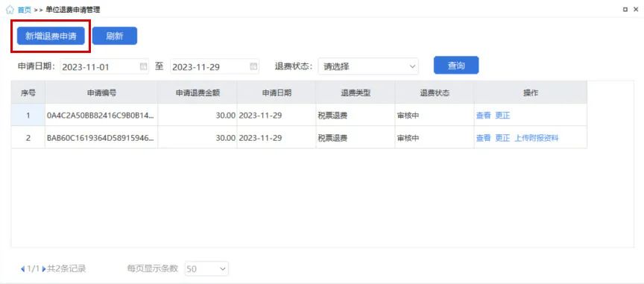Focus the start date field 2023-11-01
Screen dimensions: 644x284
coord(105,66)
